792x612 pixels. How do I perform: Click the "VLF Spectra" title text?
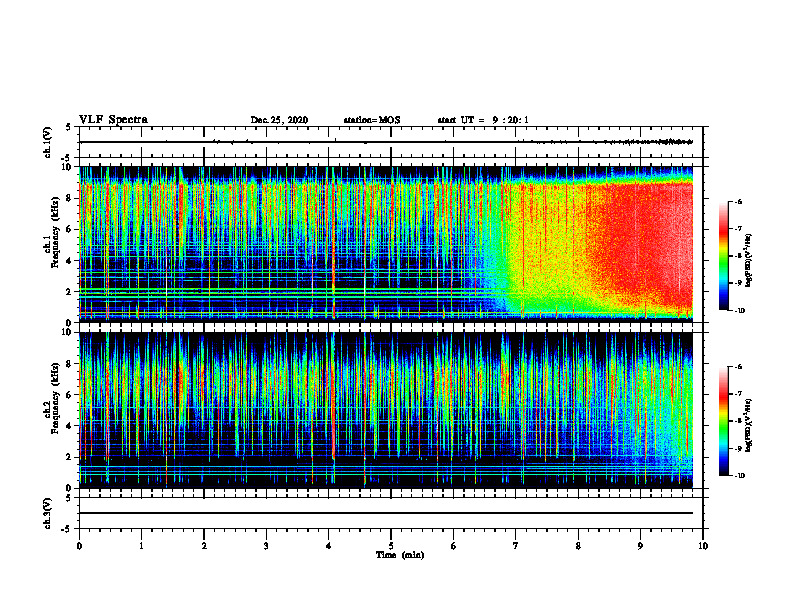113,120
